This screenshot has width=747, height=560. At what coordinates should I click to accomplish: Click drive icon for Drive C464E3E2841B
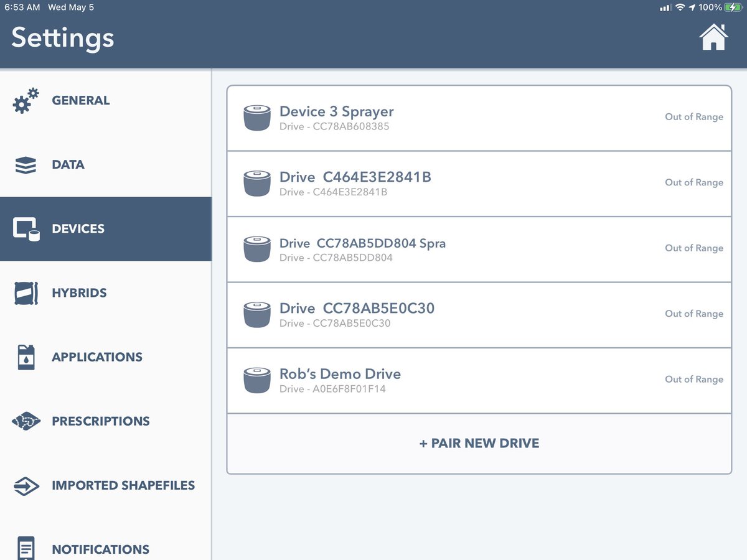[x=257, y=184]
